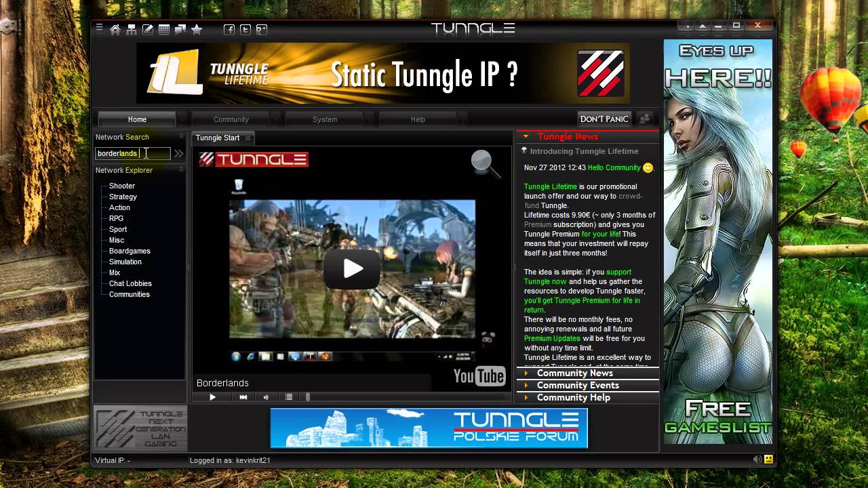The width and height of the screenshot is (868, 488).
Task: Select Sport in Network Explorer
Action: tap(118, 229)
